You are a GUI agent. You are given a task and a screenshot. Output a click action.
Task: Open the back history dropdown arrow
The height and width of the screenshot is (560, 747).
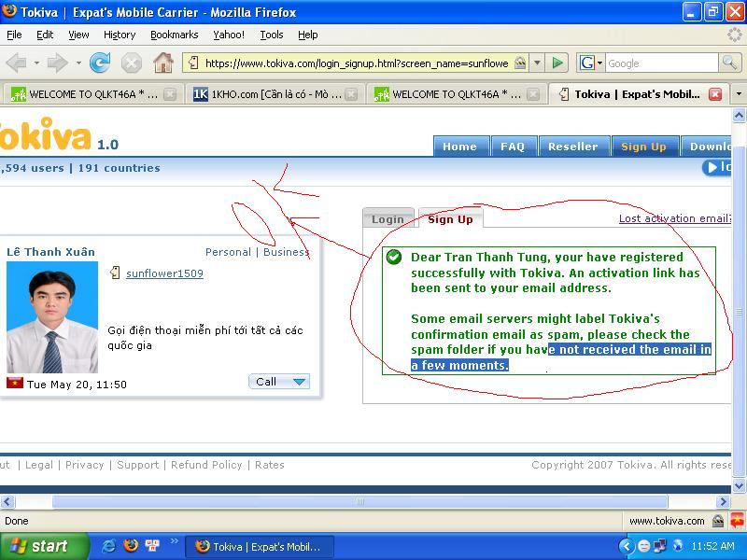(x=36, y=63)
